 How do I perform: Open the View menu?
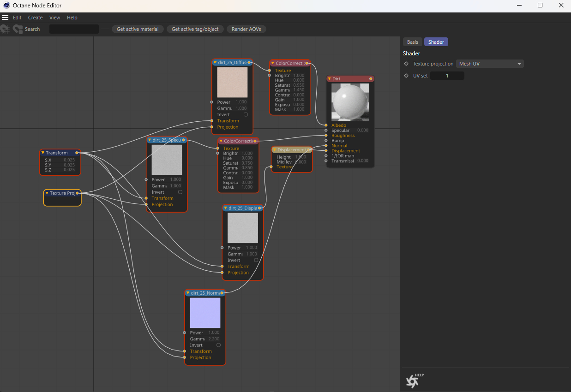pos(54,18)
